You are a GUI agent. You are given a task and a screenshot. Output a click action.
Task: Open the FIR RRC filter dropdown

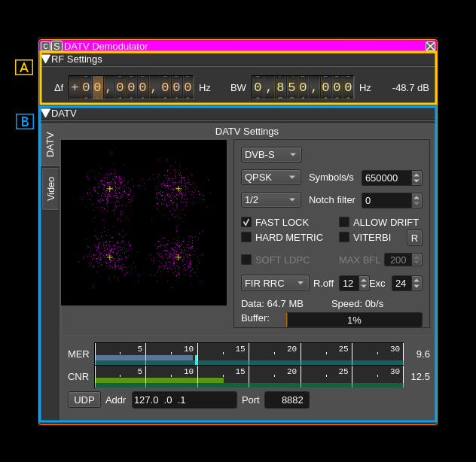click(x=275, y=284)
